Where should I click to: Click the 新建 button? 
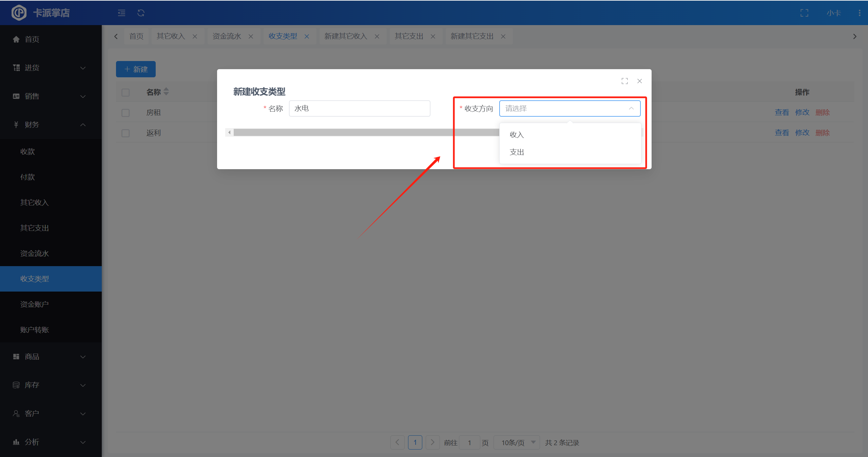click(x=136, y=69)
